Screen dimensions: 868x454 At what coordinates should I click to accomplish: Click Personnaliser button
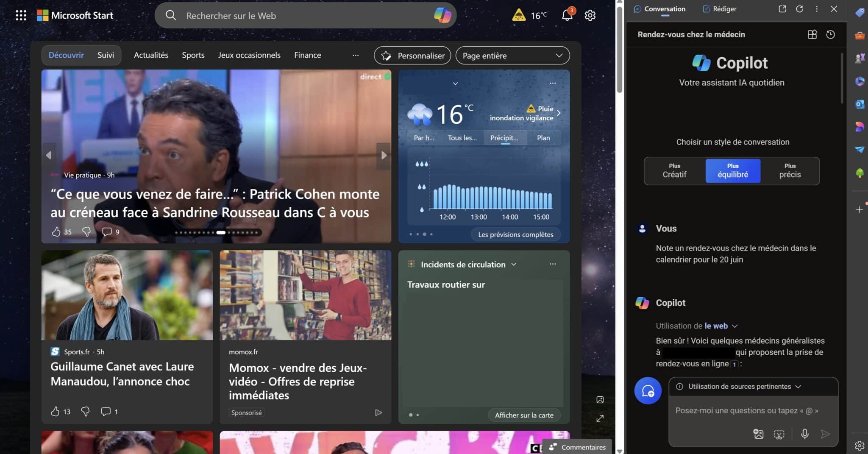click(x=412, y=56)
